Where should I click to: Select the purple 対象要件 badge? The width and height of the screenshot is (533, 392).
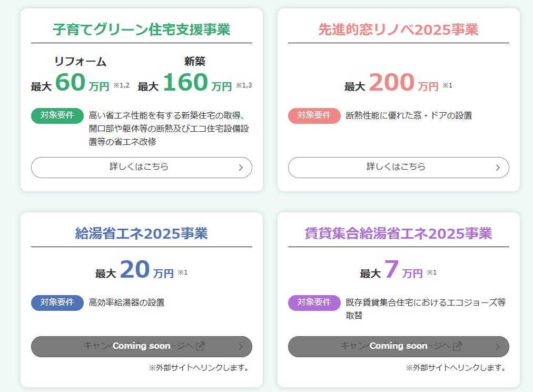point(314,302)
